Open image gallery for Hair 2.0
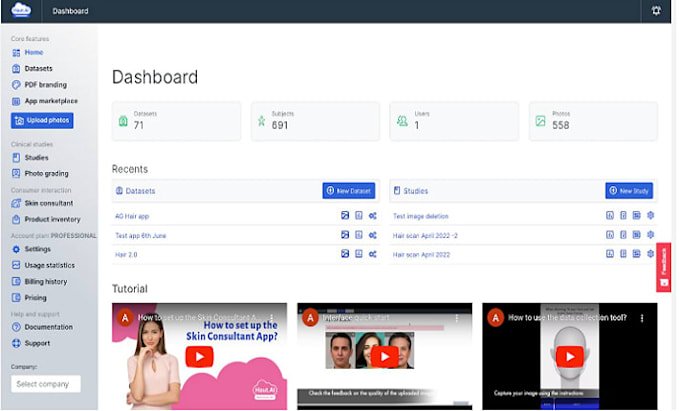Screen dimensions: 680x411 [x=345, y=254]
